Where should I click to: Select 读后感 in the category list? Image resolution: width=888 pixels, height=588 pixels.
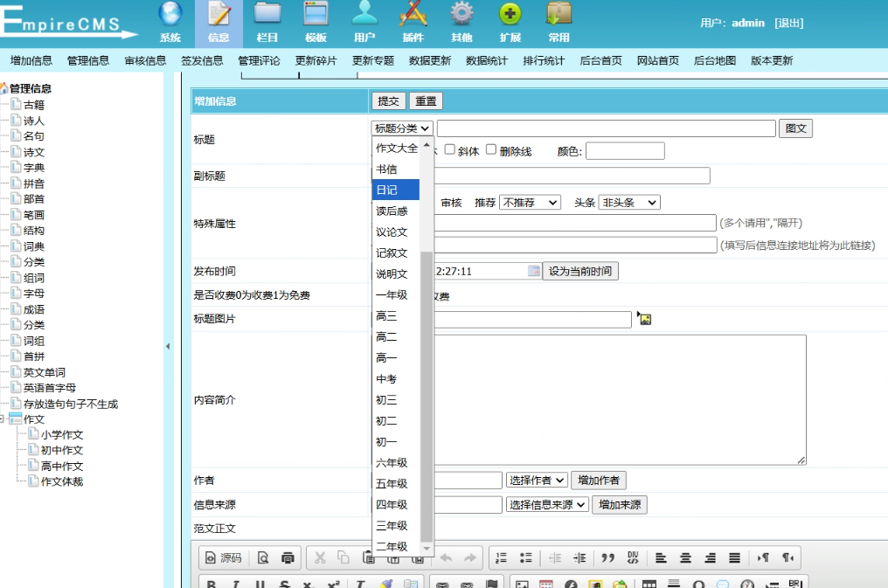click(396, 211)
